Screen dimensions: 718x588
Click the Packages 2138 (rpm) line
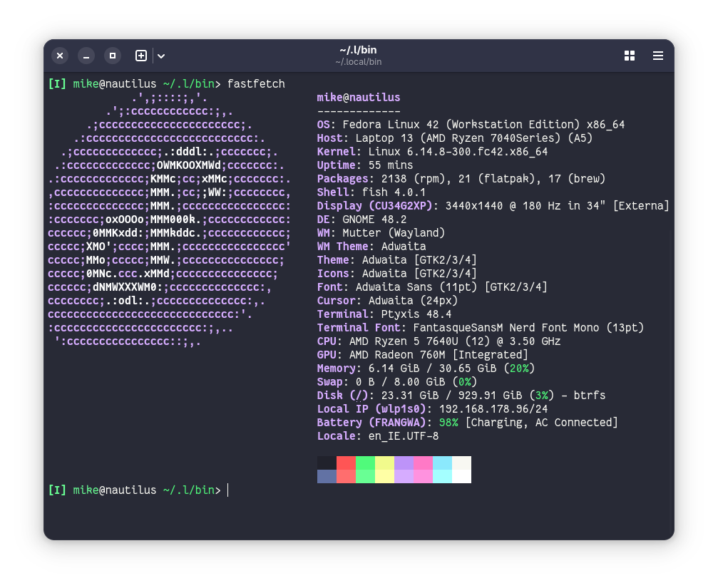[461, 179]
